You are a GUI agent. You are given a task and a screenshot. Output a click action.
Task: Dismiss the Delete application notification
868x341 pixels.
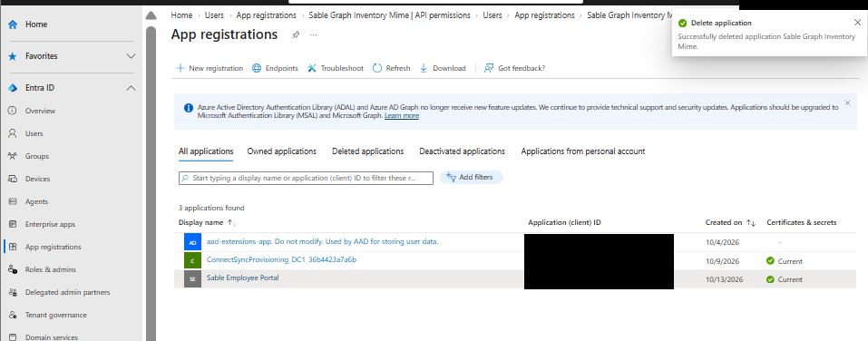pyautogui.click(x=857, y=23)
